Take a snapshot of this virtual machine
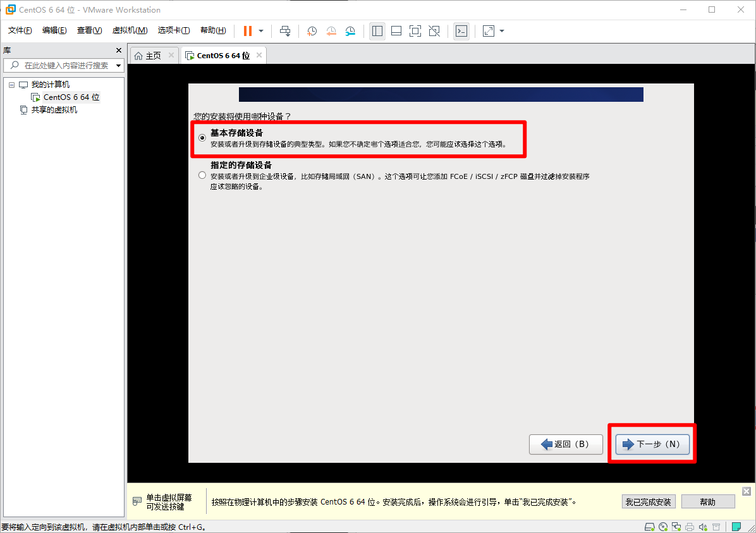The width and height of the screenshot is (756, 533). point(312,31)
